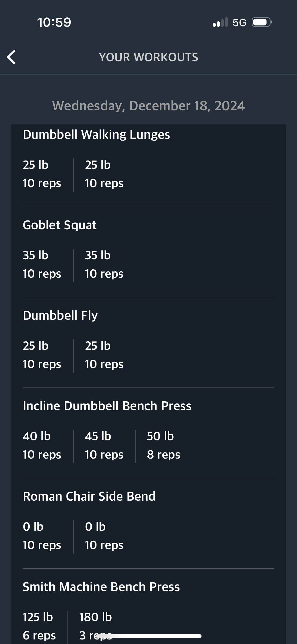Select the Wednesday, December 18, 2024 date

148,106
